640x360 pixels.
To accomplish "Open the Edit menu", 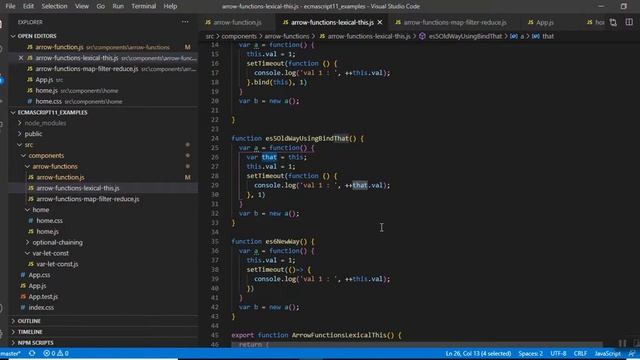I will pos(28,6).
